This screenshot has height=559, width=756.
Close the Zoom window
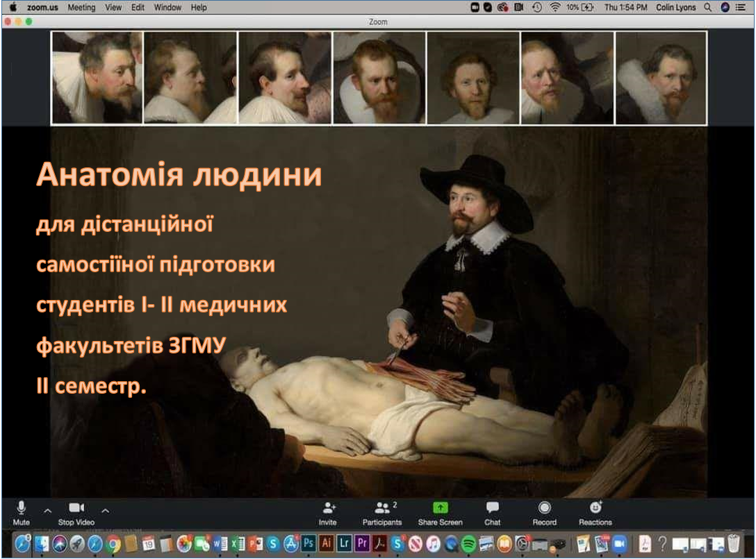(x=7, y=22)
